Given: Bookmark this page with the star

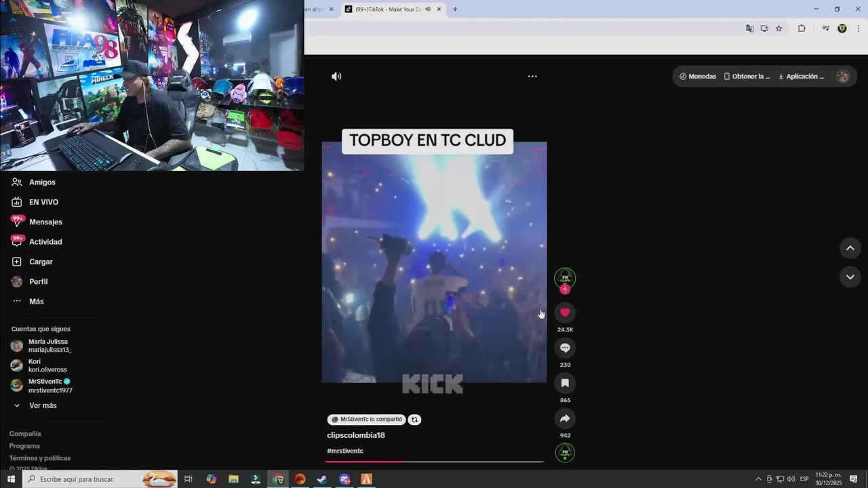Looking at the screenshot, I should (x=779, y=28).
